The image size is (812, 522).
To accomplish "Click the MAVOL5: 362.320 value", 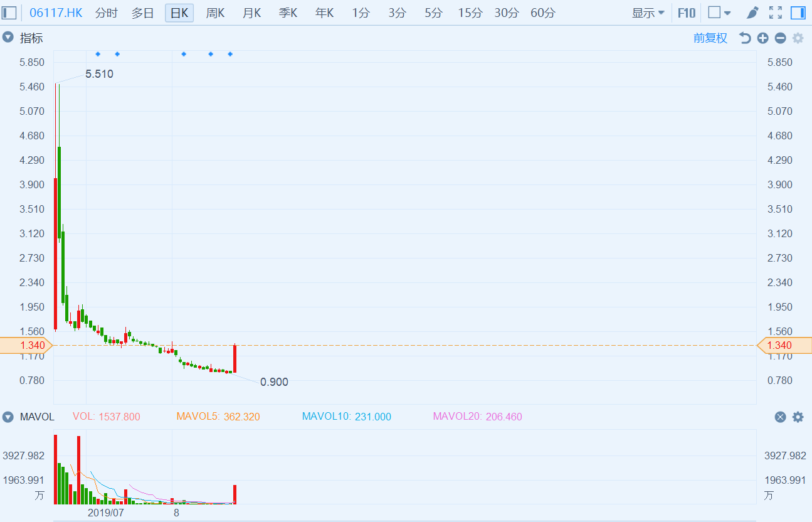I will pos(218,417).
